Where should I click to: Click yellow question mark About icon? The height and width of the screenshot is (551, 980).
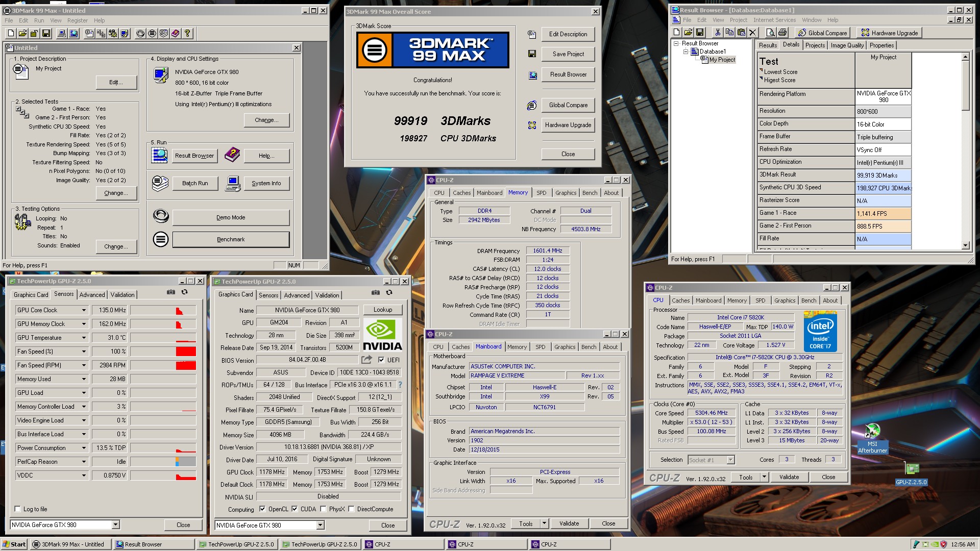click(187, 33)
